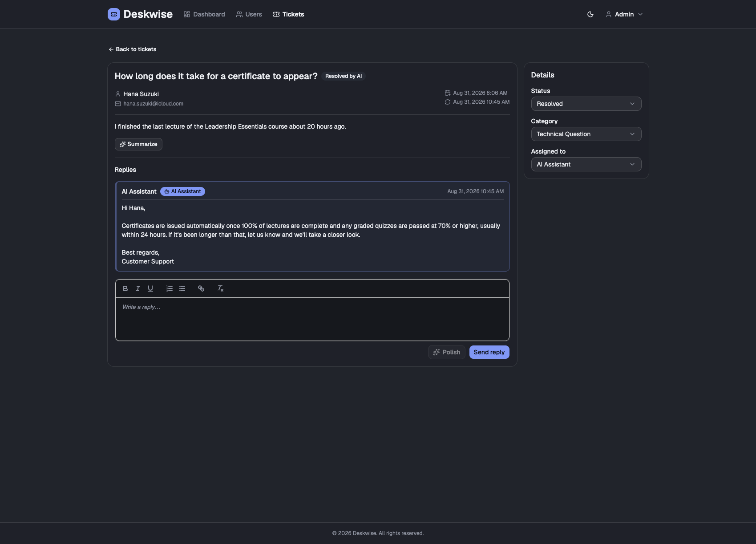Screen dimensions: 756x544
Task: Open the Admin account menu
Action: click(624, 14)
